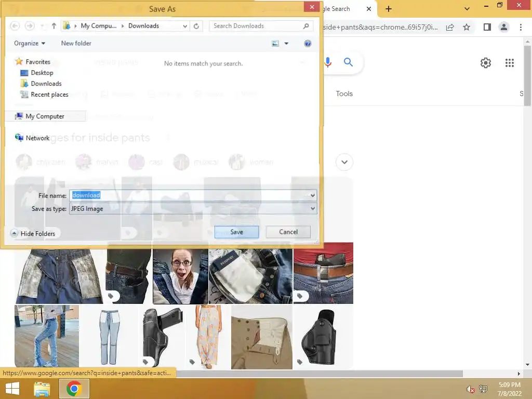532x399 pixels.
Task: Change view using the view icon
Action: click(x=275, y=44)
